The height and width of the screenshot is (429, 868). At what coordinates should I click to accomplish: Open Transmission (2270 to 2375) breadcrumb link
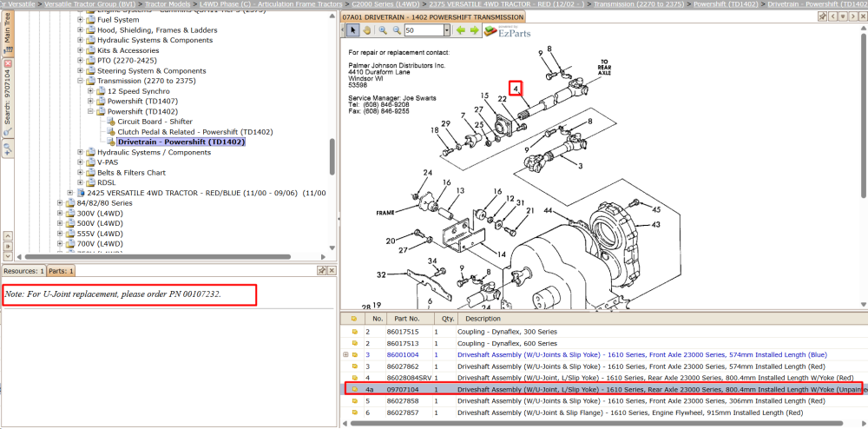(638, 3)
